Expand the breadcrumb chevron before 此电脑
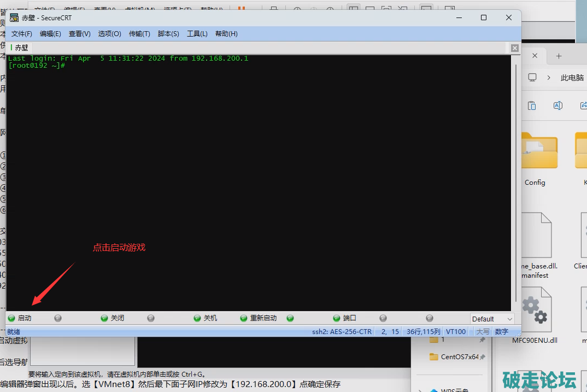Screen dimensions: 587x392 549,78
